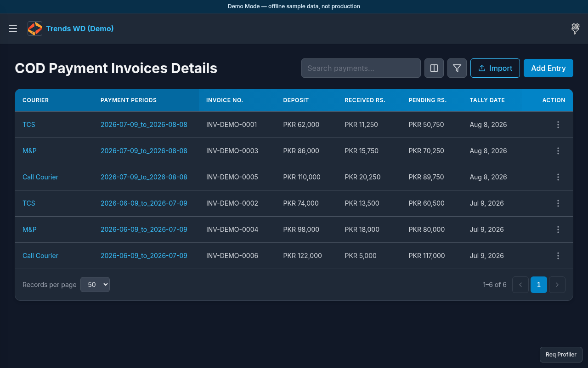Open the Trends WD (Demo) home link
This screenshot has height=368, width=588.
[80, 29]
